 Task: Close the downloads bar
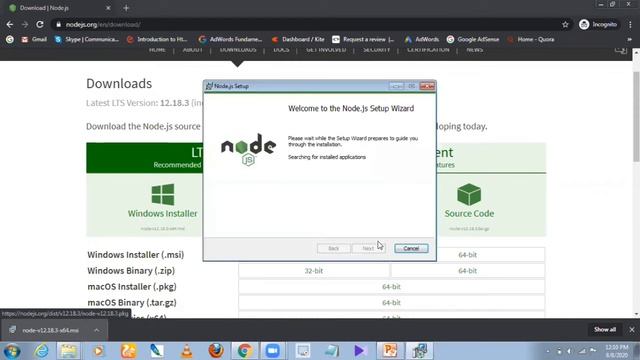[632, 329]
